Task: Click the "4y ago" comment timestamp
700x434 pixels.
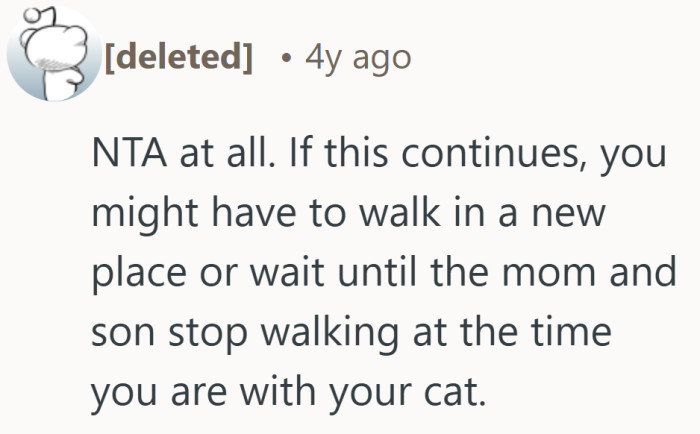Action: pyautogui.click(x=358, y=57)
